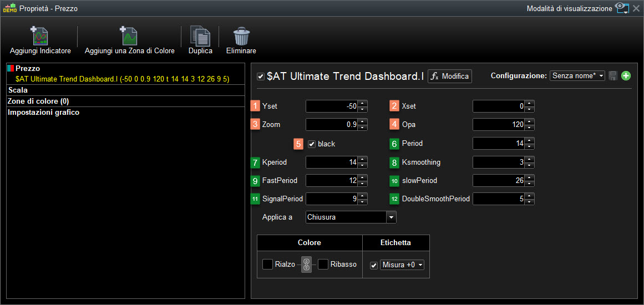Click the Opa value field
Screen dimensions: 644x305
tap(499, 124)
